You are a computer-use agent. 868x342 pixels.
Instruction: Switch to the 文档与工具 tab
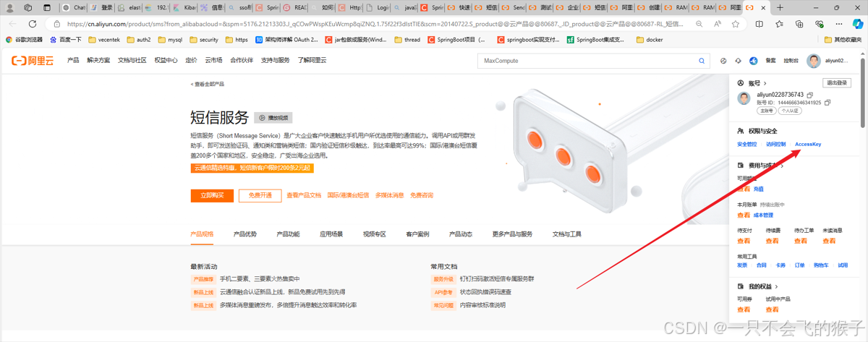pyautogui.click(x=567, y=234)
